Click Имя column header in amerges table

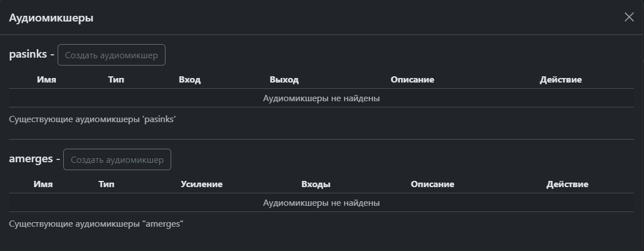tap(43, 184)
